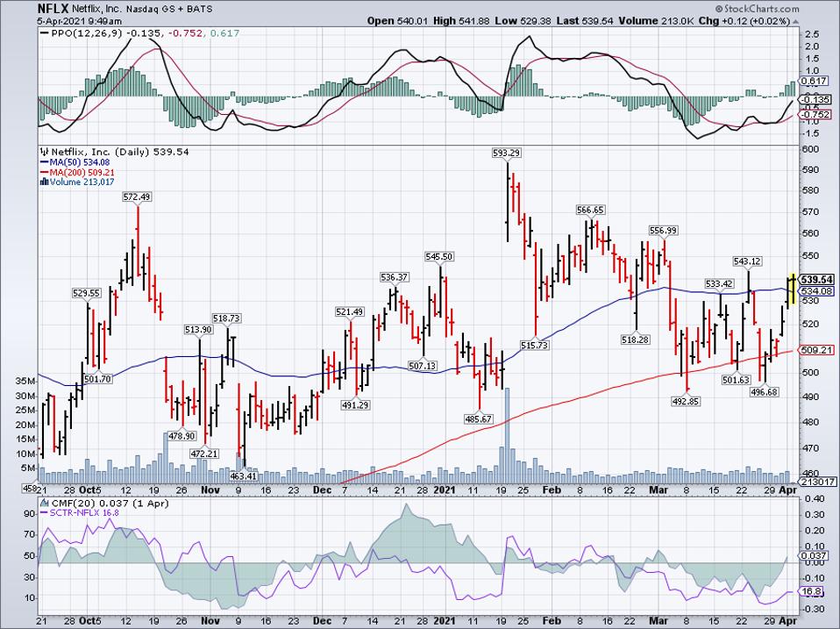Click the 566.65 price label
Screen dimensions: 840x629
click(590, 210)
